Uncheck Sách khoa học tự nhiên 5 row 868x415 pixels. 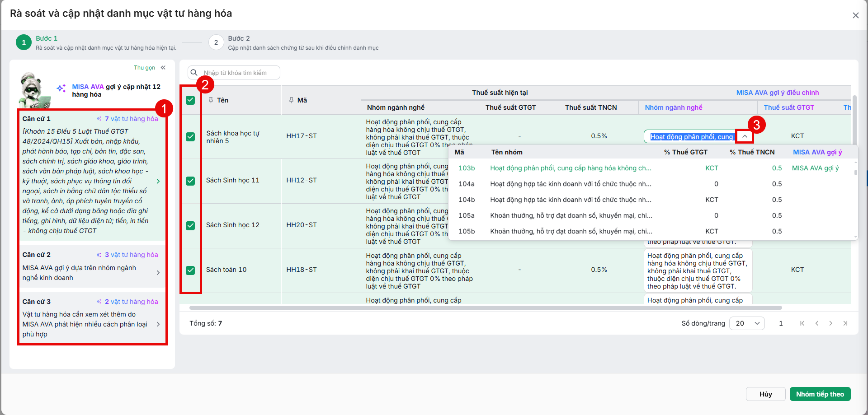click(190, 136)
